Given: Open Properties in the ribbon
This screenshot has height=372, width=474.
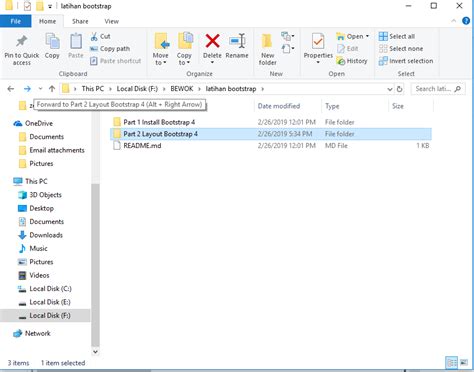Looking at the screenshot, I should coord(318,48).
